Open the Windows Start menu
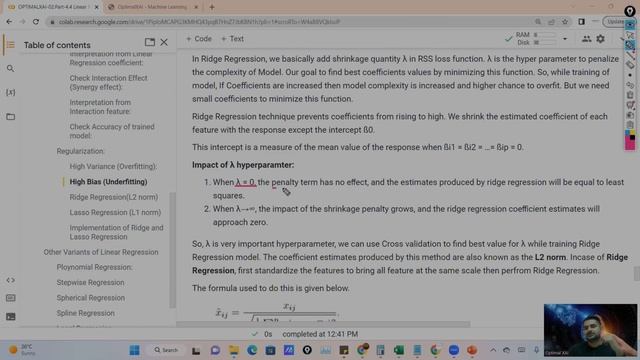Screen dimensions: 640x360 tap(134, 350)
